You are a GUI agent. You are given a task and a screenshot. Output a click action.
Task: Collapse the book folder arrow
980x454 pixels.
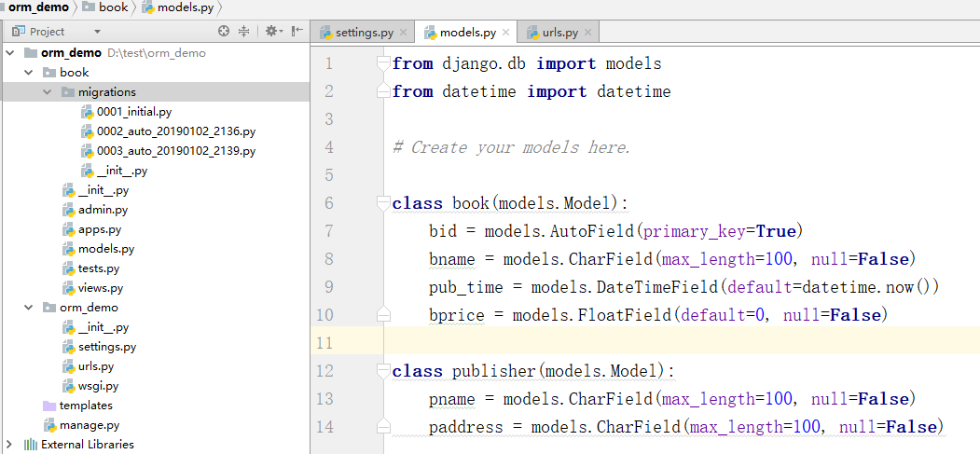click(28, 73)
